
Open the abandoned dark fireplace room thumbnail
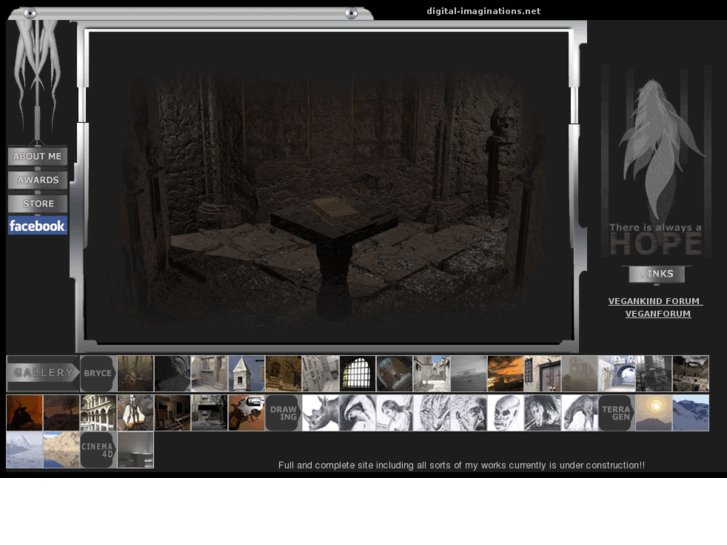tap(210, 413)
